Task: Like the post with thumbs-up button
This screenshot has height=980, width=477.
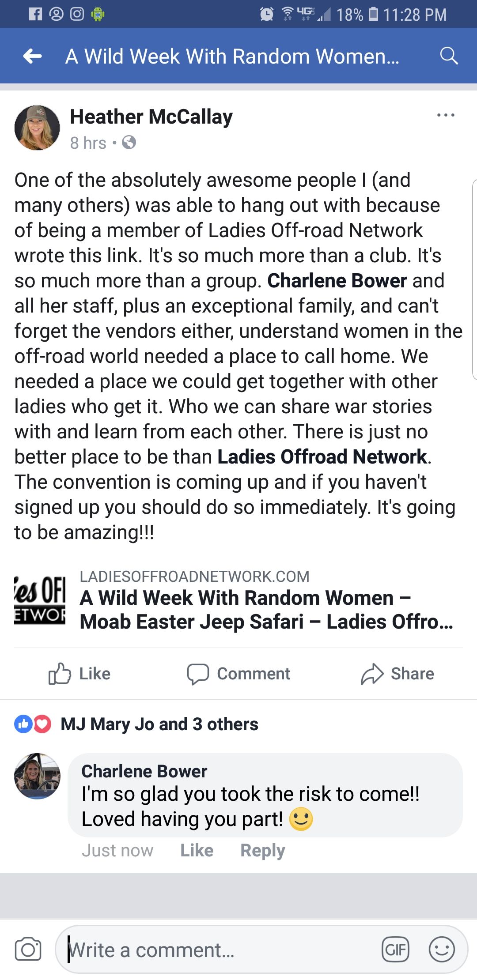Action: point(79,674)
